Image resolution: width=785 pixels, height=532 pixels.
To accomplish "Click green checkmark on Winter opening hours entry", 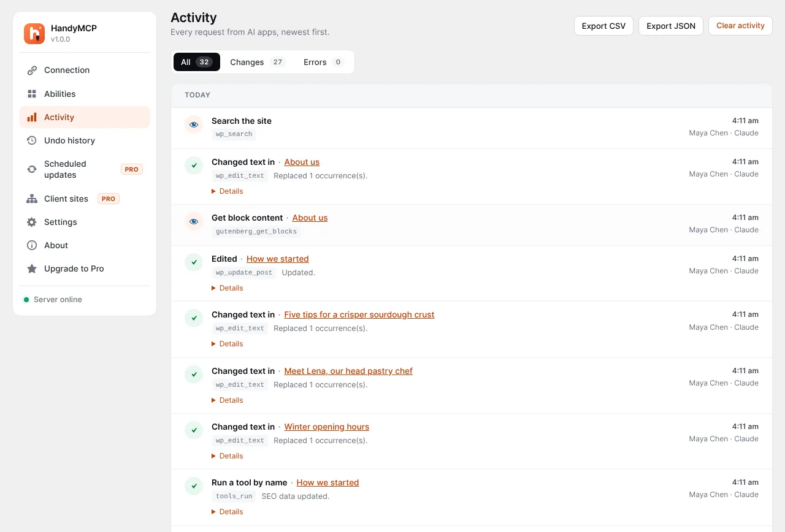I will 194,430.
